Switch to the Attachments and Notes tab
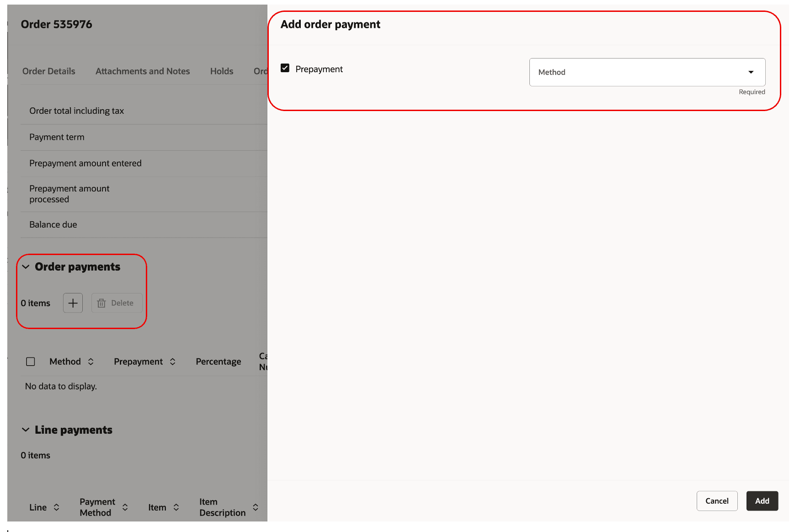 click(x=142, y=71)
